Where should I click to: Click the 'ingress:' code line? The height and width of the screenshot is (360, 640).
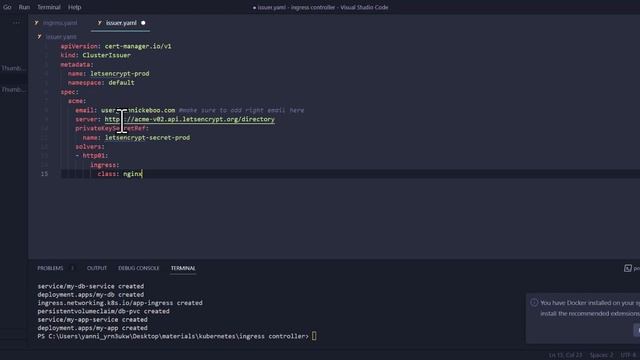click(104, 165)
